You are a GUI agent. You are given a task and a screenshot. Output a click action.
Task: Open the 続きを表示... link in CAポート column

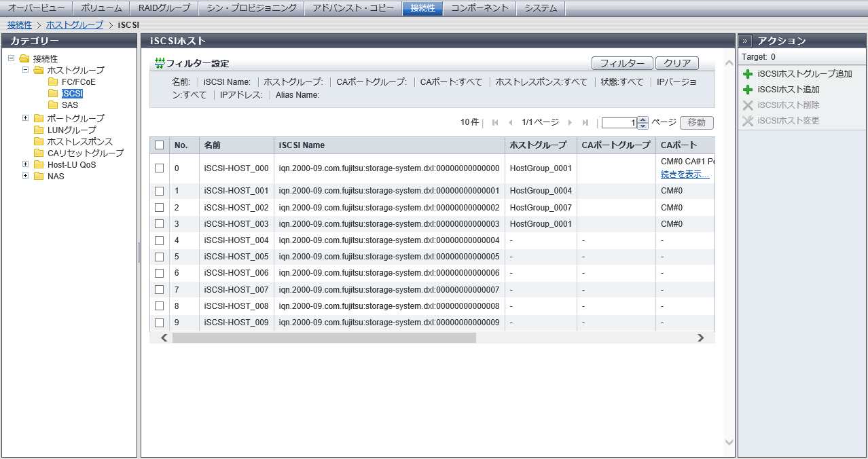[685, 175]
